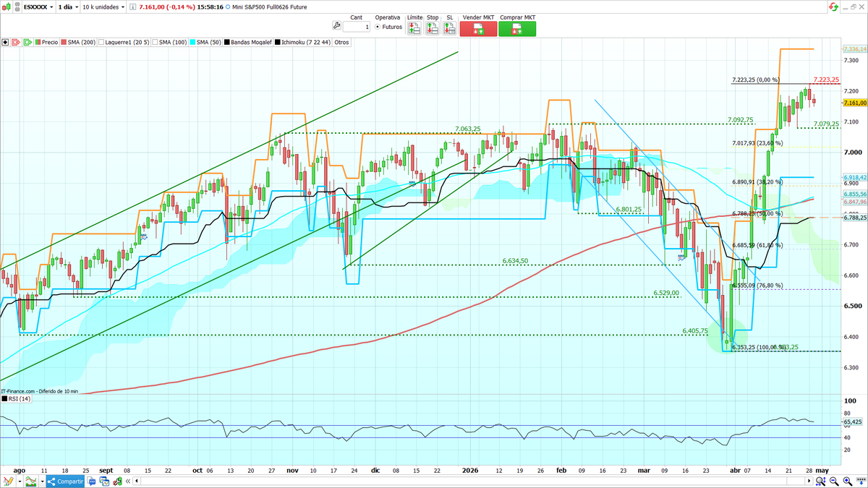The image size is (868, 488).
Task: Click the cyan SMA (50) color swatch
Action: point(192,43)
